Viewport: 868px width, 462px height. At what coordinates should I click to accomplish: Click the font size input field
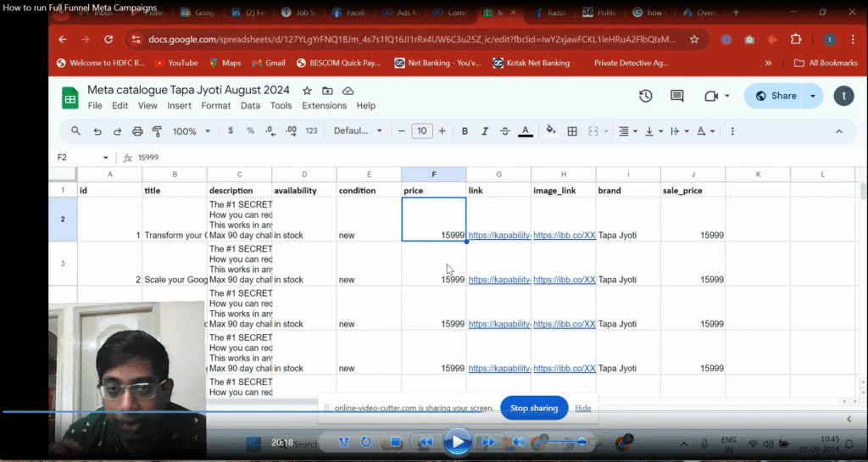421,131
